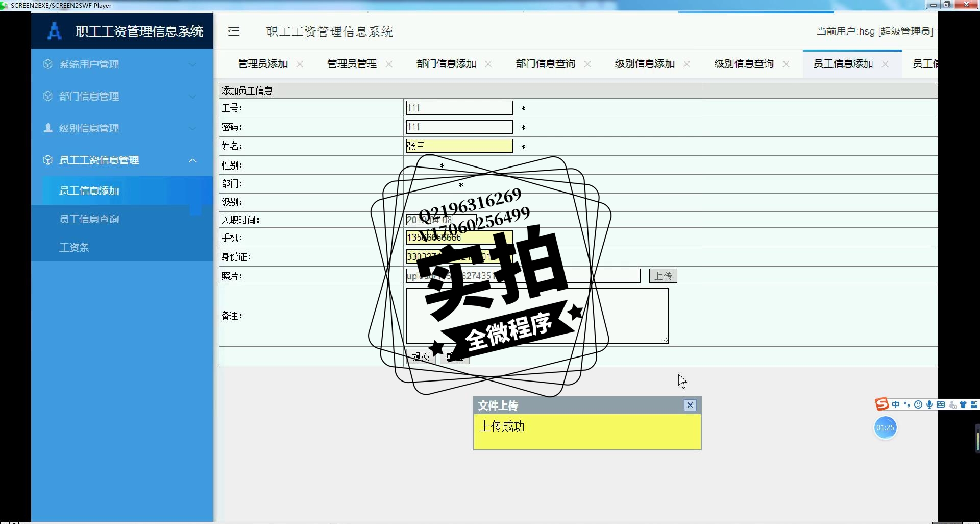Toggle punctuation mode in IME bar

pyautogui.click(x=907, y=404)
